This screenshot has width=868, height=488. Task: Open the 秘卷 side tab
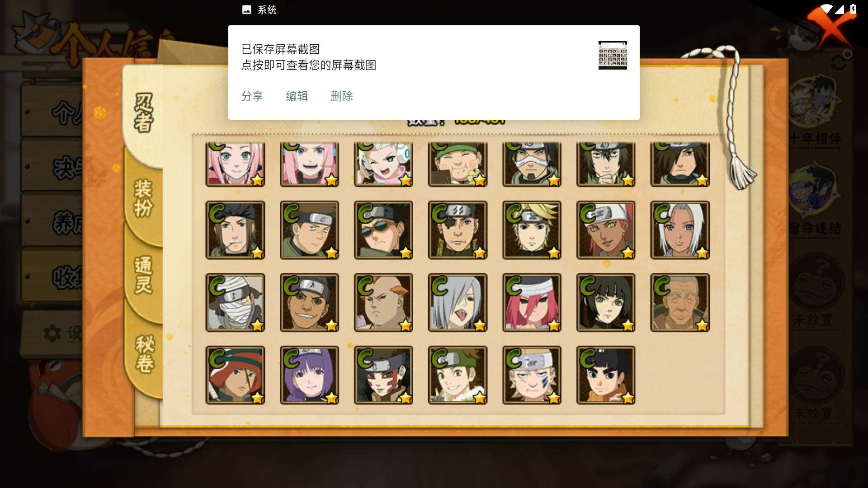click(x=144, y=353)
